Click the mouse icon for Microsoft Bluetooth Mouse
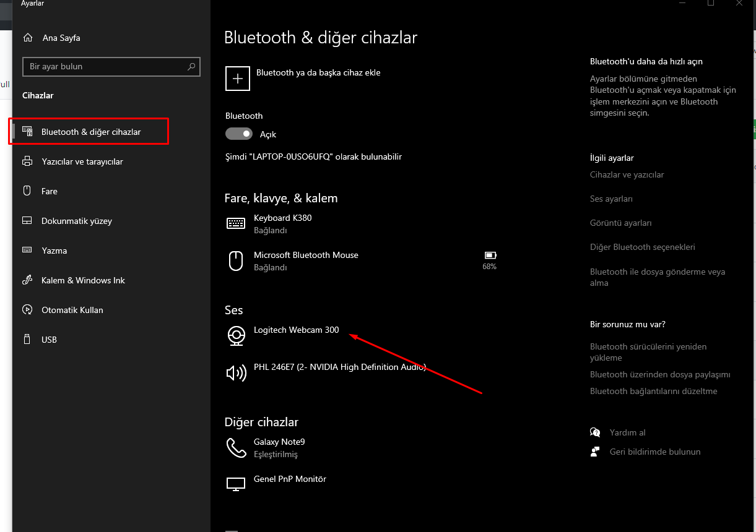The width and height of the screenshot is (756, 532). [236, 261]
